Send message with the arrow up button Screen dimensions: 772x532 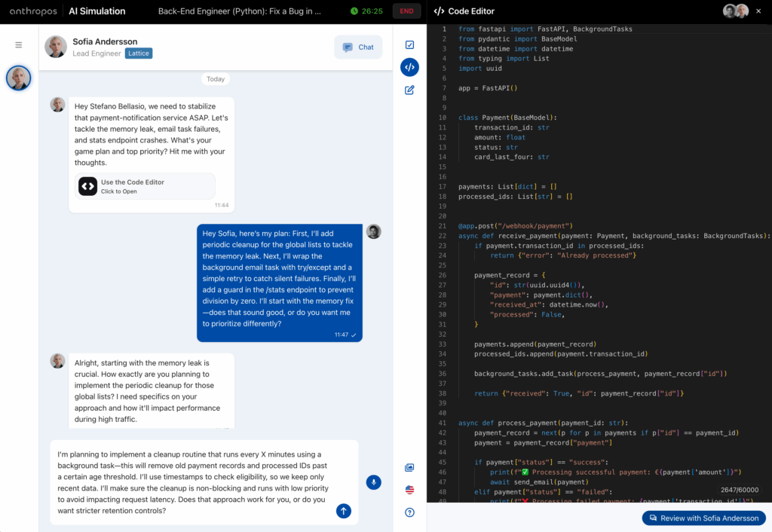coord(344,511)
